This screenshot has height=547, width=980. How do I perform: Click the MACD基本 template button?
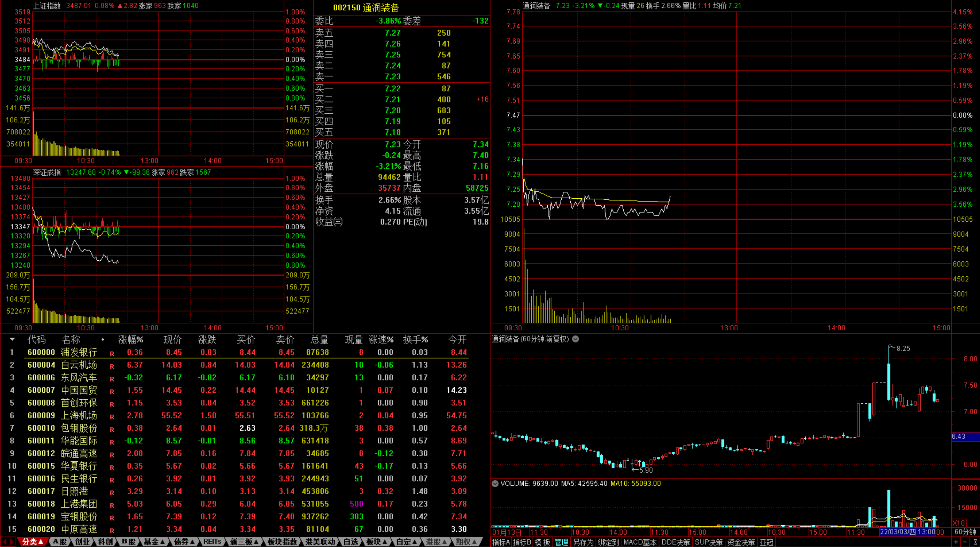[640, 542]
